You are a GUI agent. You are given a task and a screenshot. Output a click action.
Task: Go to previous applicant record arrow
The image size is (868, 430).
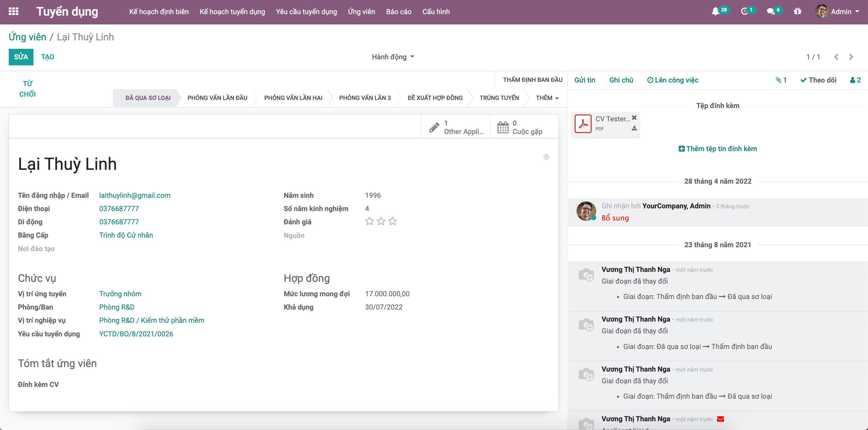click(836, 57)
